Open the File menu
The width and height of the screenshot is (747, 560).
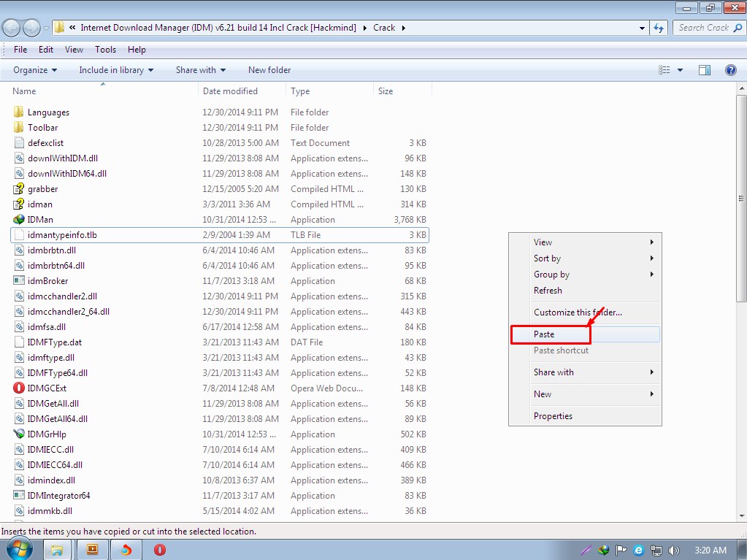20,50
